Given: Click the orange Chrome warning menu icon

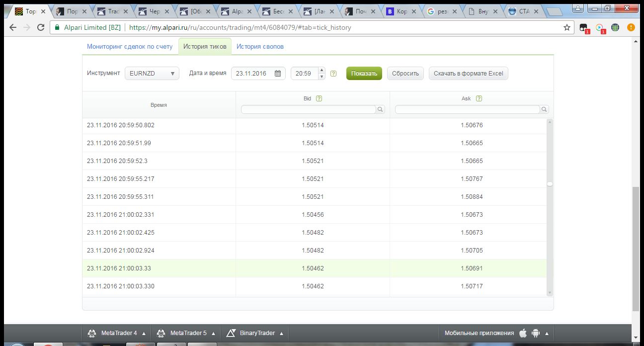Looking at the screenshot, I should click(631, 28).
